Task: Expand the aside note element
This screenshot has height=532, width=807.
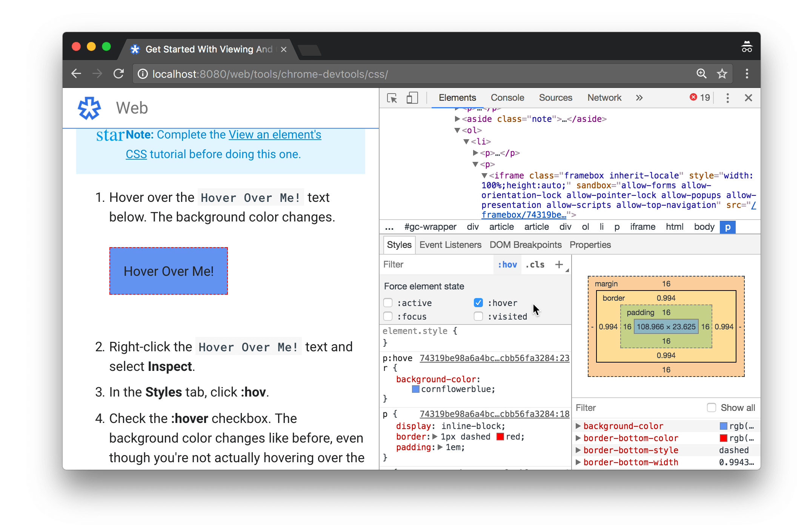Action: coord(457,118)
